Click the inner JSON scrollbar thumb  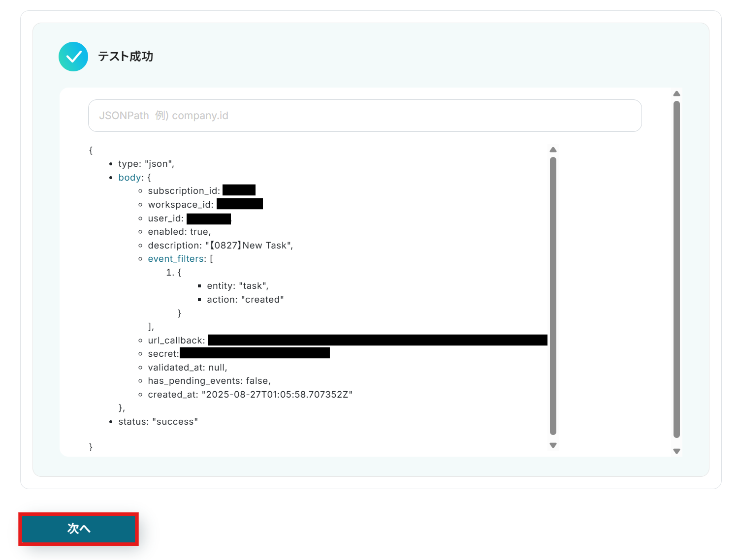tap(553, 296)
